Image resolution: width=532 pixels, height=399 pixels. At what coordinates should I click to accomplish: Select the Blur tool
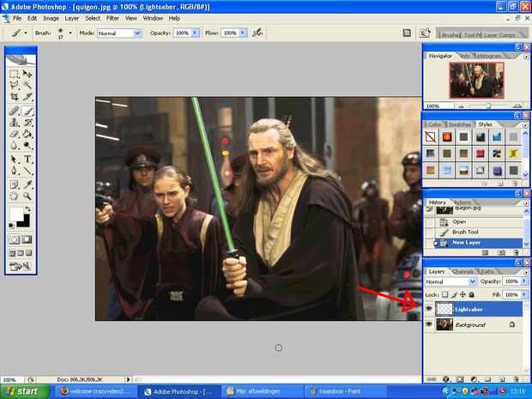(x=15, y=146)
